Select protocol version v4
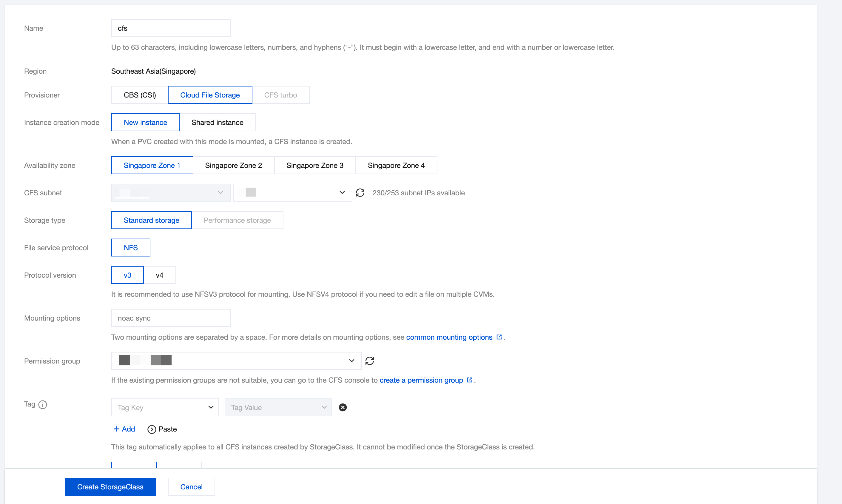This screenshot has width=842, height=504. [159, 275]
